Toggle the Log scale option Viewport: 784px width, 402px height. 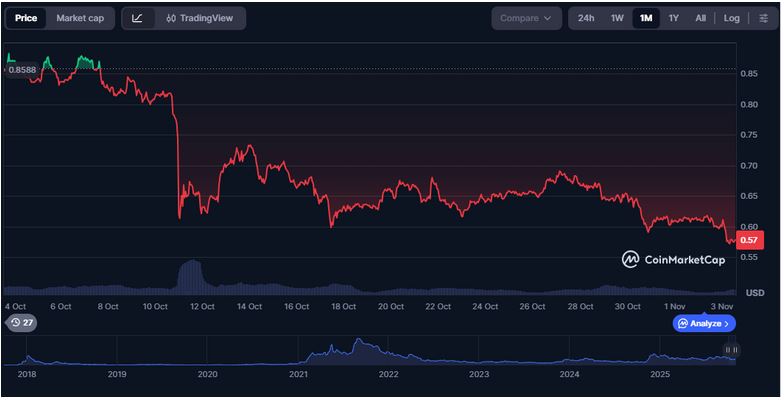point(732,18)
